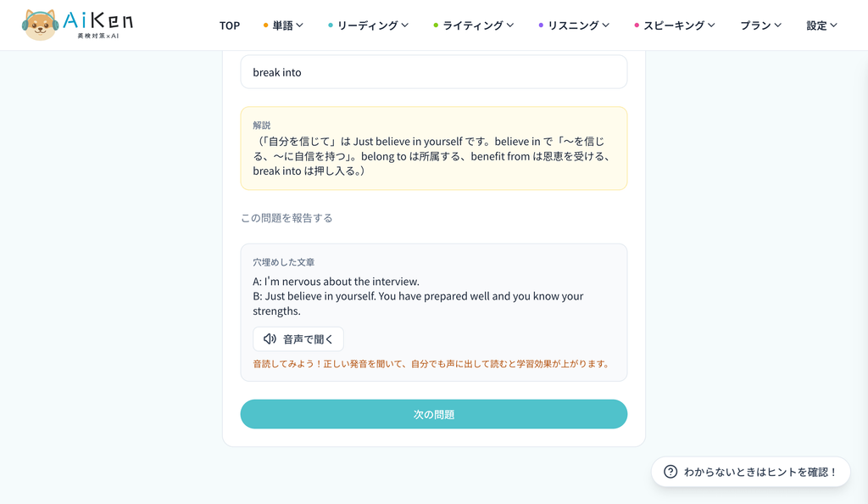Open the リスニング dropdown arrow
This screenshot has width=868, height=504.
pos(605,25)
